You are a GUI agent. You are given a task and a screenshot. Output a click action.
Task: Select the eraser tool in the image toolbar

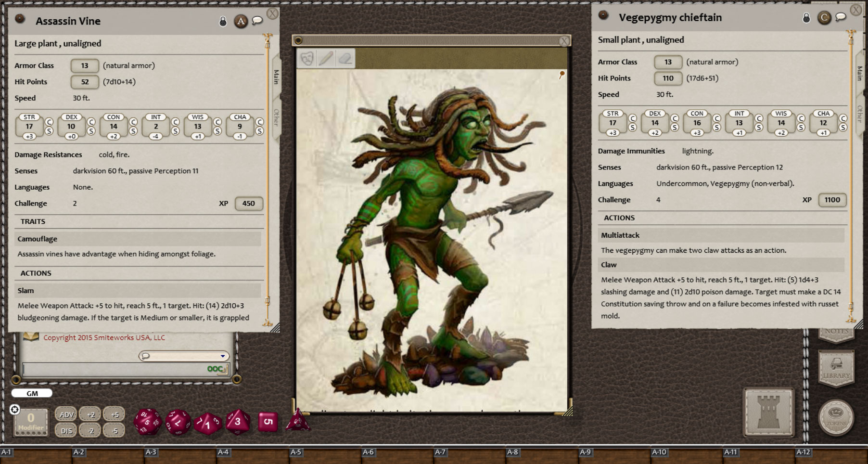pyautogui.click(x=345, y=59)
